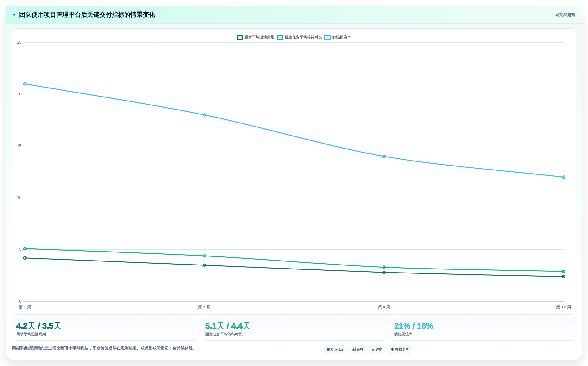Click the 表格 tag chip

tap(358, 350)
